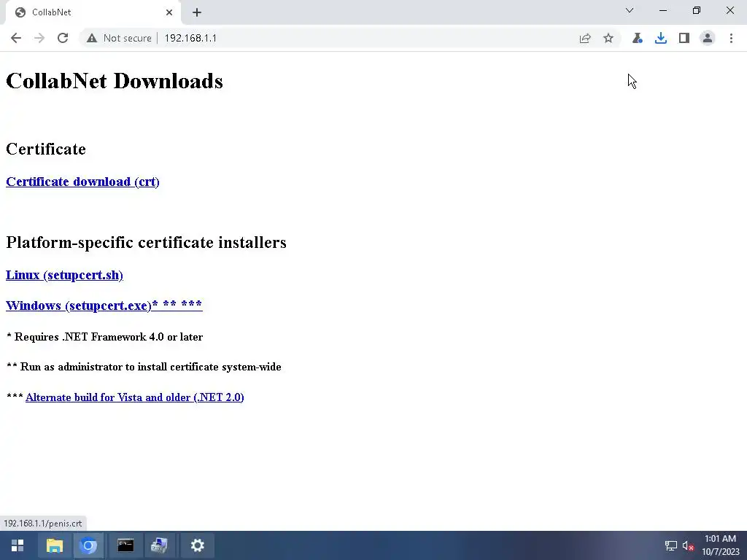Open the server tool taskbar icon
Viewport: 747px width, 560px height.
[x=160, y=545]
